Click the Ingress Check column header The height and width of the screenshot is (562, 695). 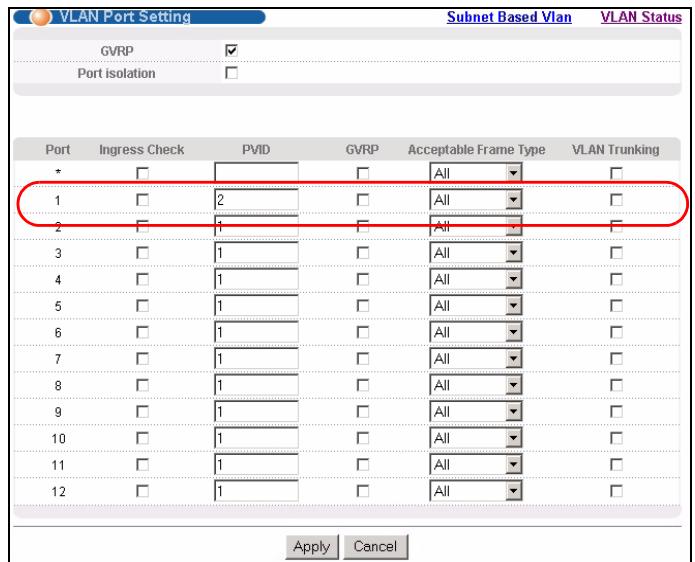point(141,150)
